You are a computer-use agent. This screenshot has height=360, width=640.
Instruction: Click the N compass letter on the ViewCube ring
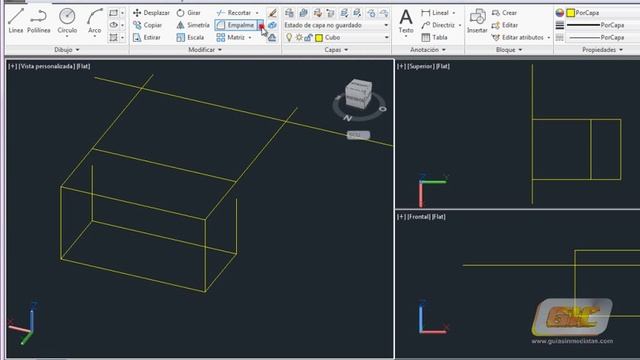[x=347, y=118]
